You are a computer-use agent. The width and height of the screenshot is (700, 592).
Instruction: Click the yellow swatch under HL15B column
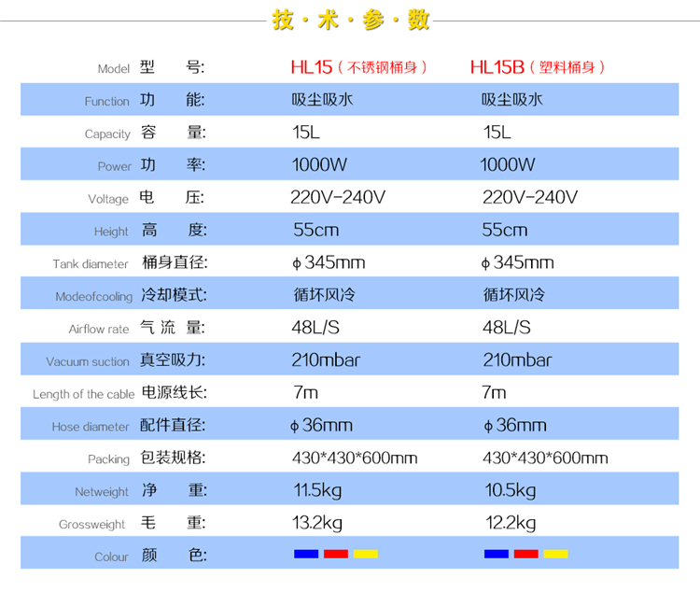tap(556, 554)
